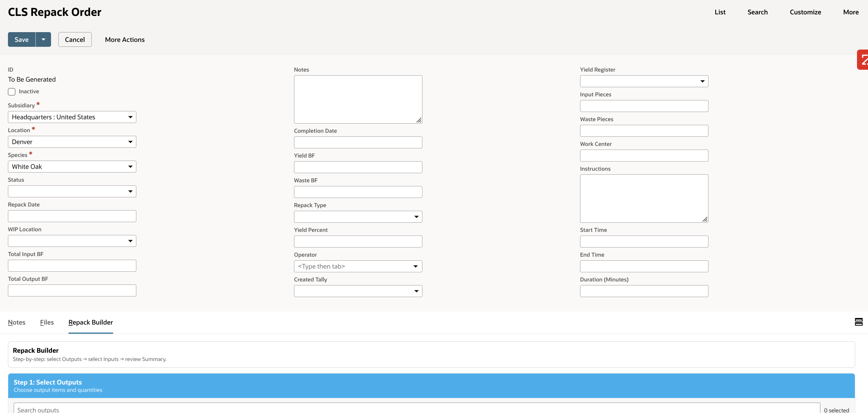Click the Notes textarea resize handle
The image size is (868, 413).
418,120
